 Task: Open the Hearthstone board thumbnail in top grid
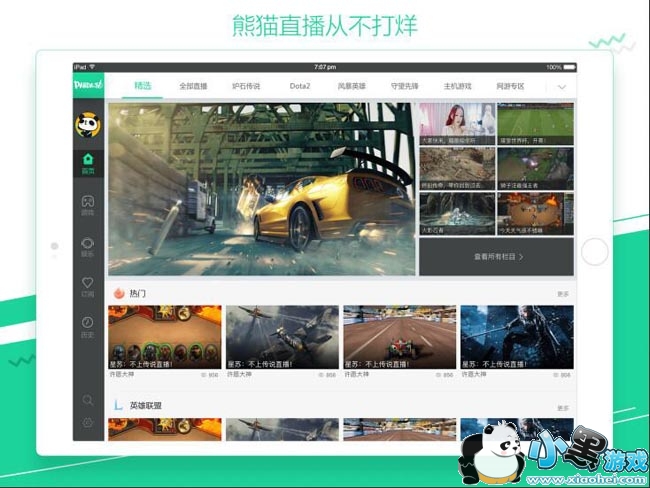(536, 214)
